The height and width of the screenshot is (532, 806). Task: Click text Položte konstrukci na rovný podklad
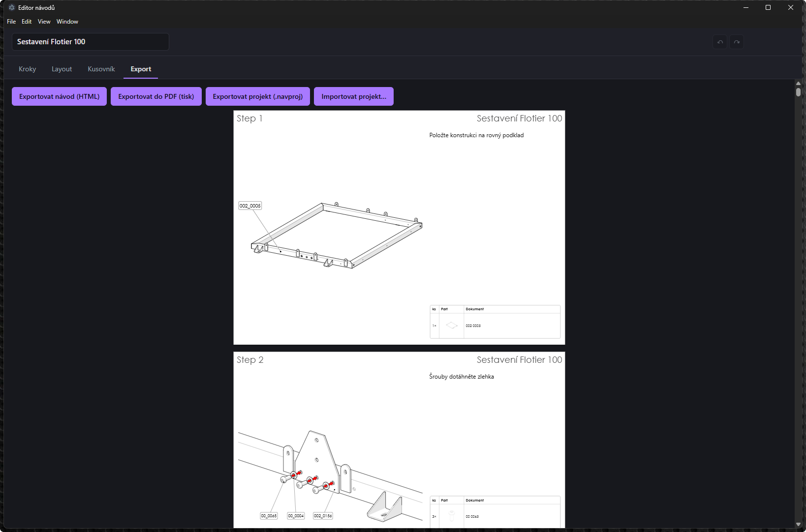(476, 135)
